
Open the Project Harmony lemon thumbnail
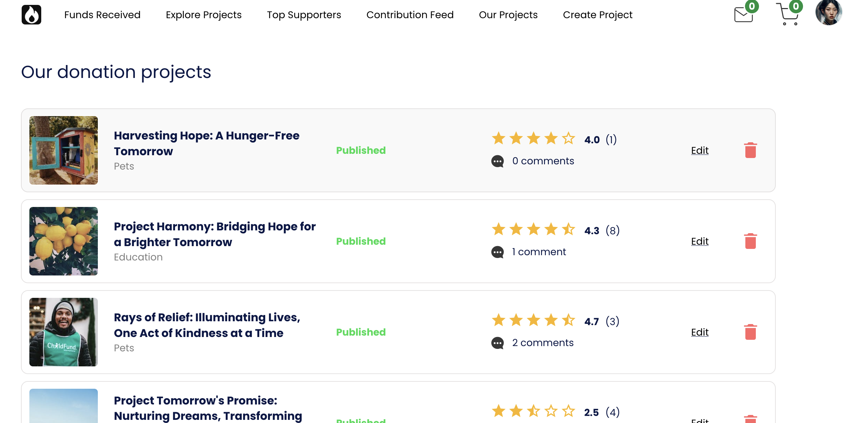(x=64, y=241)
